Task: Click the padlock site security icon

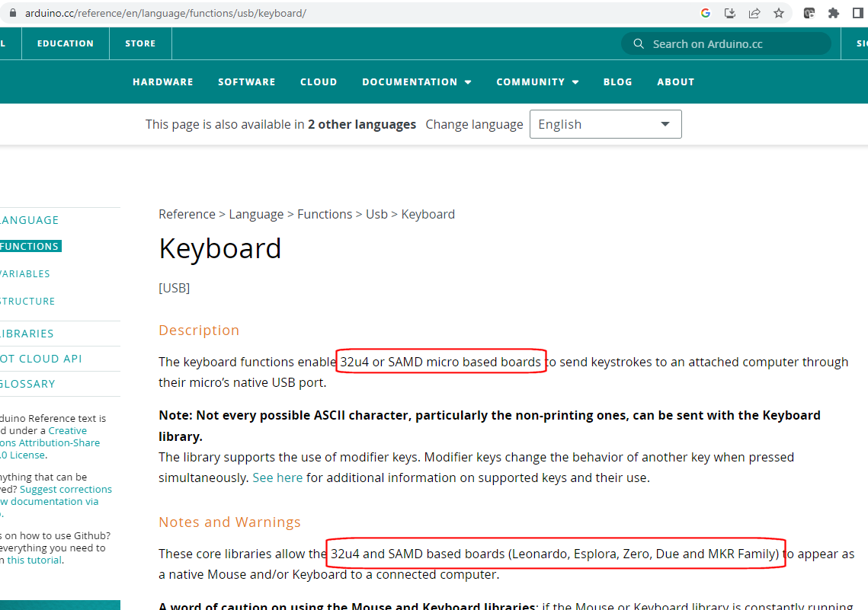Action: click(13, 13)
